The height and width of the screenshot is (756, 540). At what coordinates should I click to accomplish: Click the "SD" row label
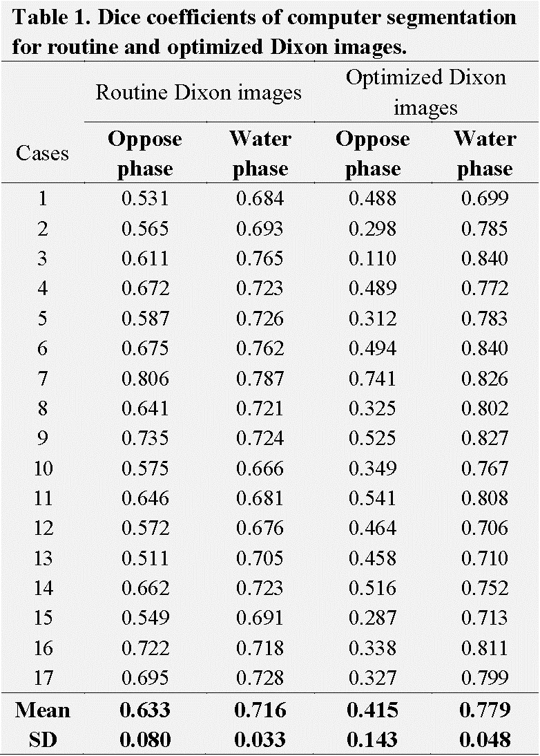[43, 740]
